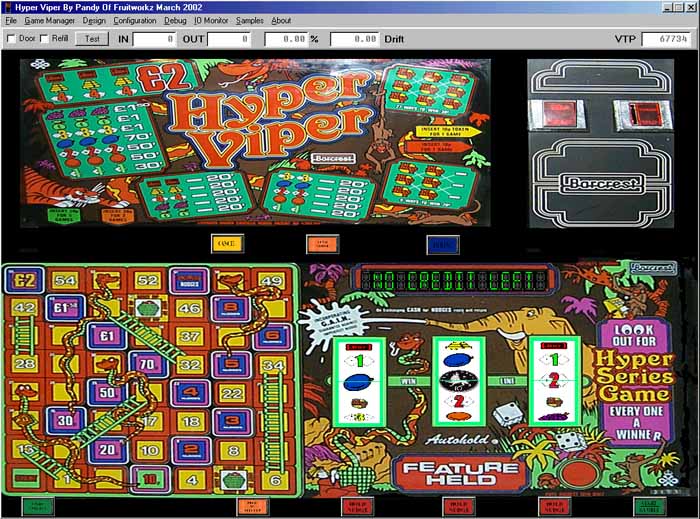Click square 54 on the trail board
The height and width of the screenshot is (519, 700).
pyautogui.click(x=65, y=281)
